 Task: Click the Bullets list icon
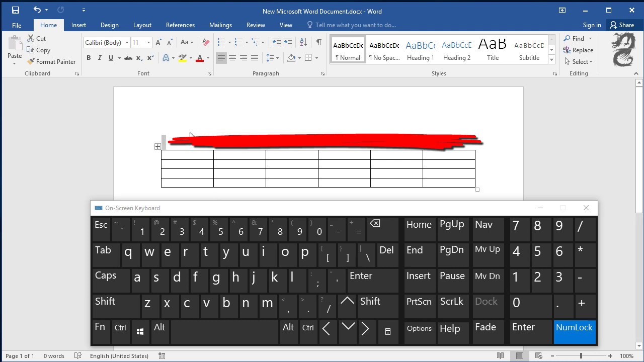[221, 42]
